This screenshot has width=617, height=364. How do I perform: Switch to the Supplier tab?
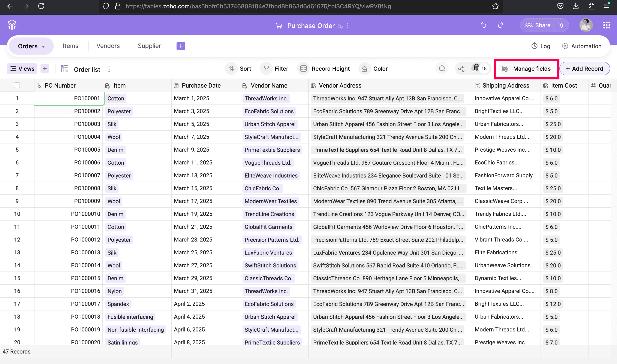tap(149, 46)
